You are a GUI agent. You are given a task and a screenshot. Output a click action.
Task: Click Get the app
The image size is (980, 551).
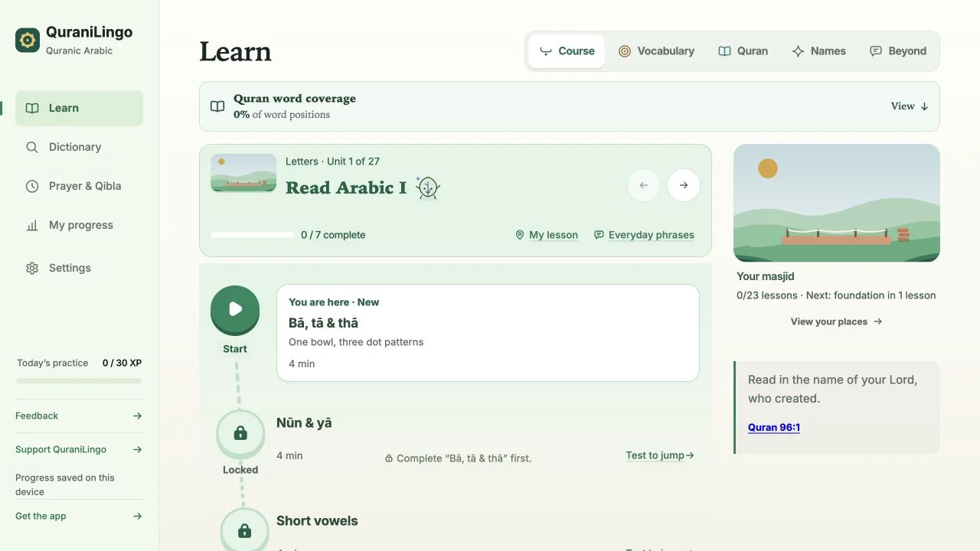tap(79, 516)
